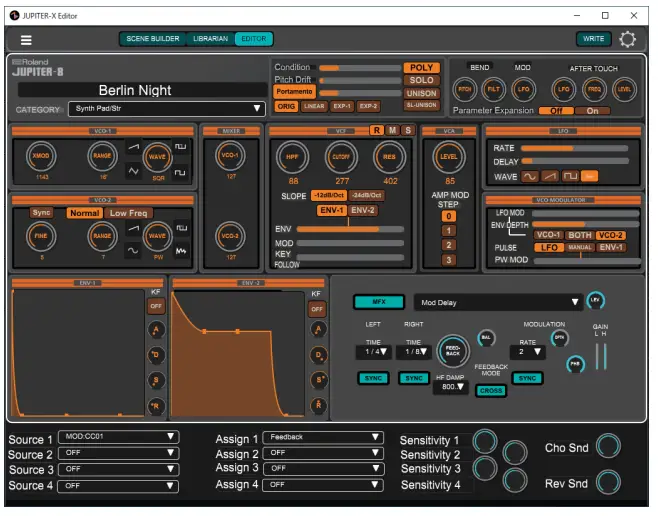
Task: Choose ENV-2 for the filter
Action: [x=363, y=211]
